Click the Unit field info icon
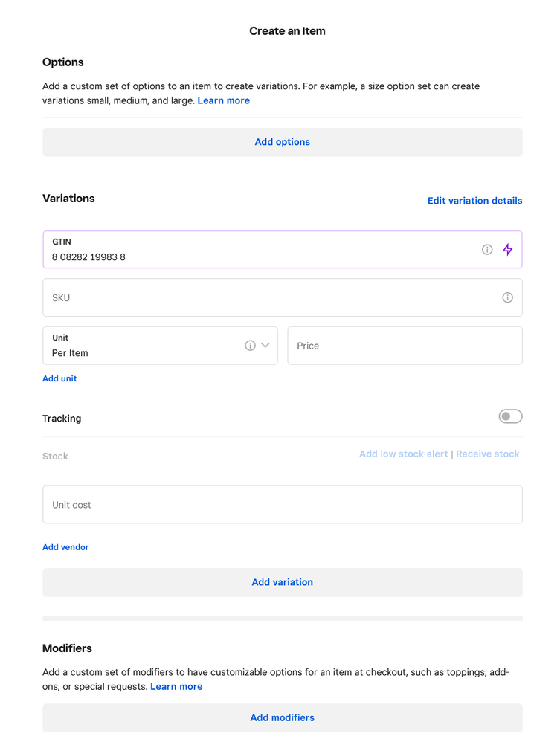Screen dimensions: 560x742 coord(250,346)
